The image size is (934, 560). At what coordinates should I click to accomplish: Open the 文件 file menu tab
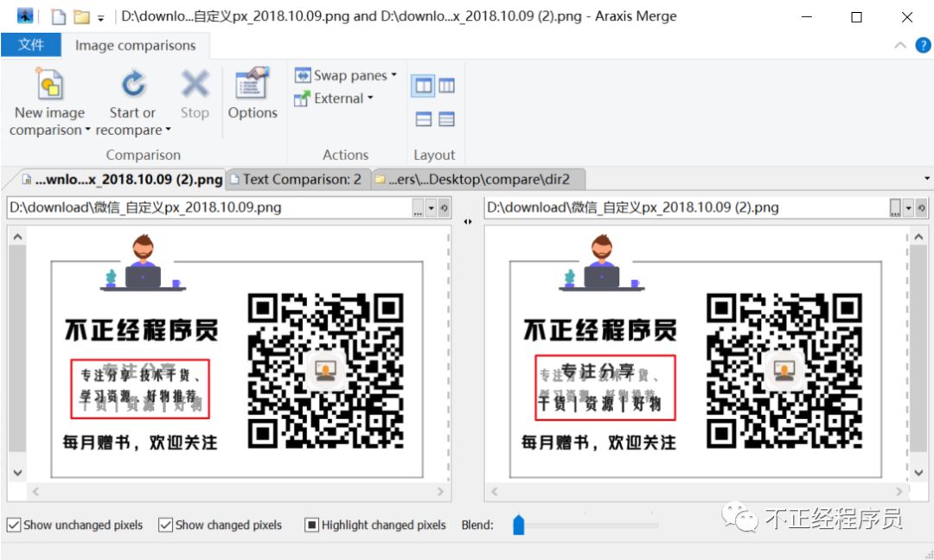[31, 45]
